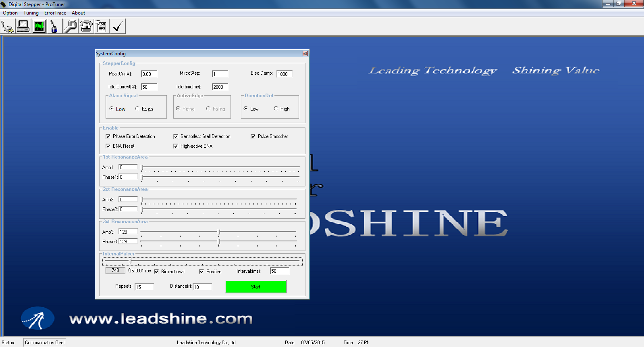The image size is (644, 347).
Task: Close the SystemConfig dialog
Action: click(x=305, y=54)
